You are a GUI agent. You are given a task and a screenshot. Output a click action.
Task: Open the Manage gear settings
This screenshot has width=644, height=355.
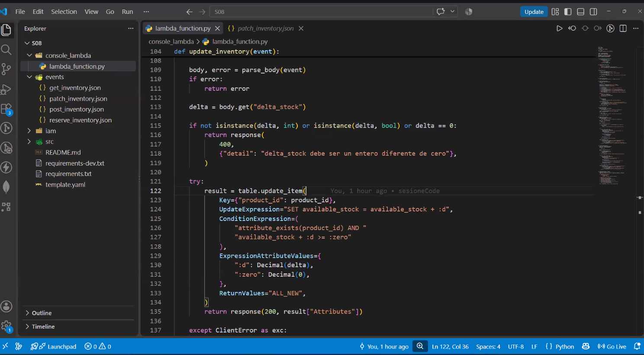[6, 326]
